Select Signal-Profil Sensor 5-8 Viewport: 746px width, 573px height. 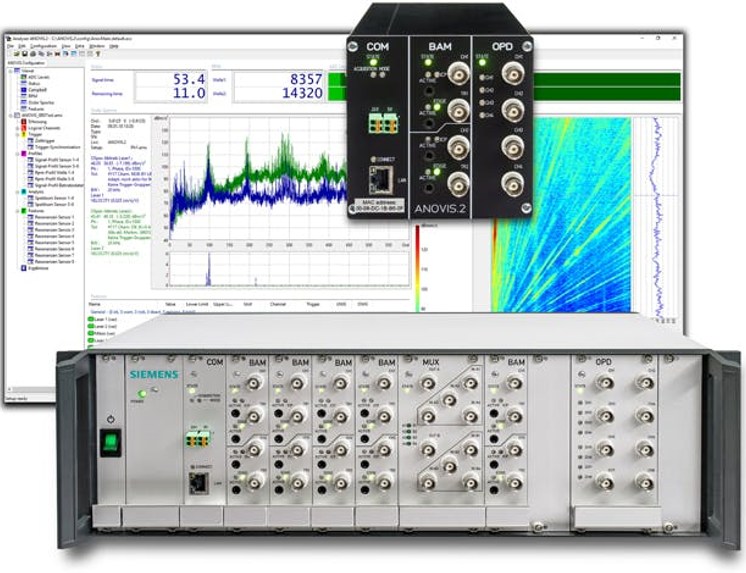pos(57,166)
